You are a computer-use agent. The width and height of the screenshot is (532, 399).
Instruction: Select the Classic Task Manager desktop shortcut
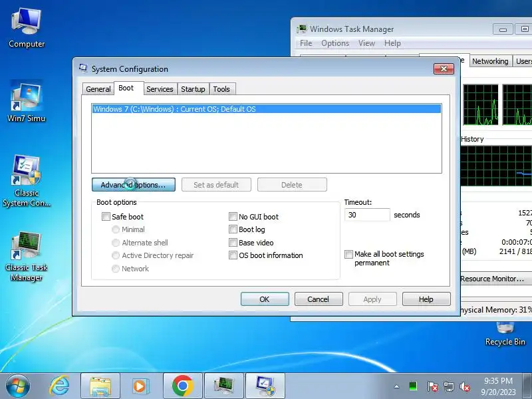27,257
